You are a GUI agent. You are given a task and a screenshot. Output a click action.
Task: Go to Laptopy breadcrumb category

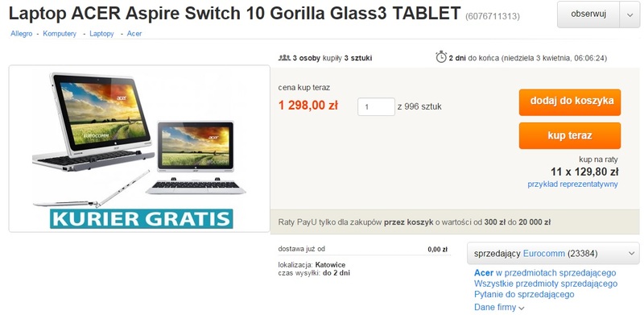(101, 34)
